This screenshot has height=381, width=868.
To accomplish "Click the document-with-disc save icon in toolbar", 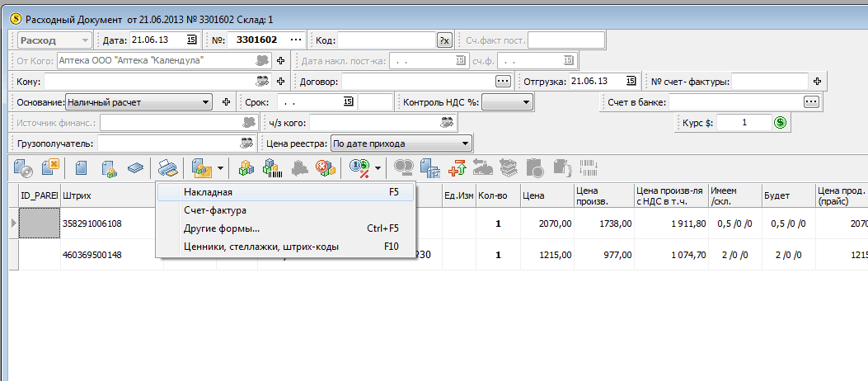I will point(23,167).
